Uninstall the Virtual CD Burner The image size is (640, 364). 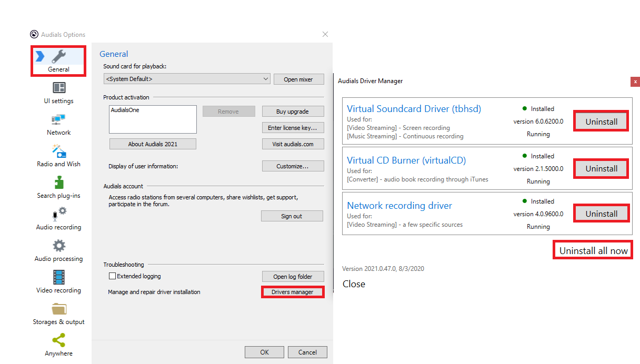601,169
